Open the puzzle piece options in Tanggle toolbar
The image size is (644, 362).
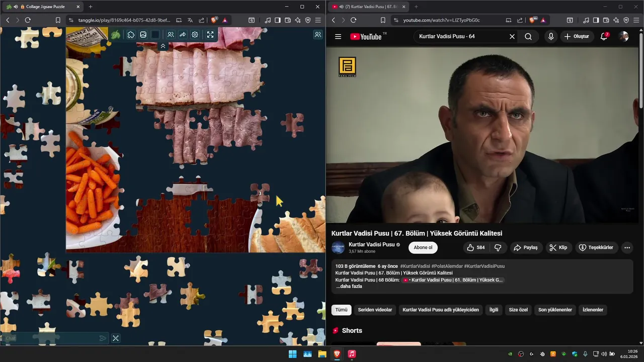(x=131, y=35)
